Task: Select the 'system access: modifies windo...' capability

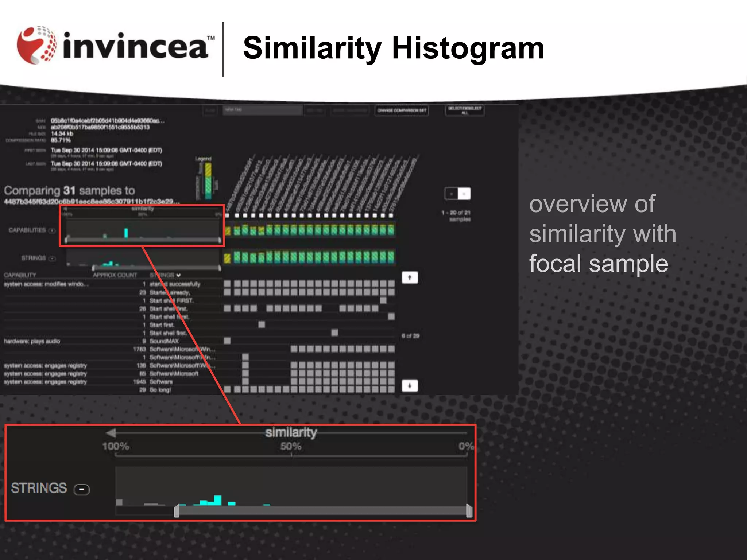Action: [46, 284]
